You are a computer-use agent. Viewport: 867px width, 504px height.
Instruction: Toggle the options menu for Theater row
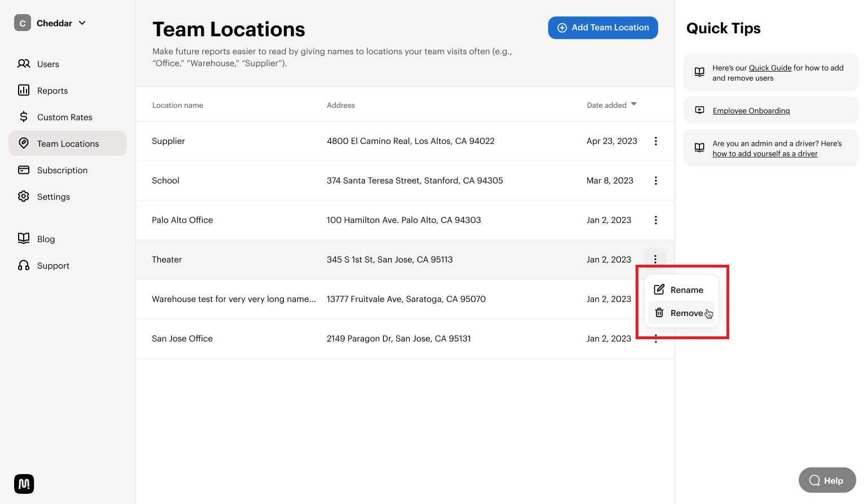pos(655,259)
